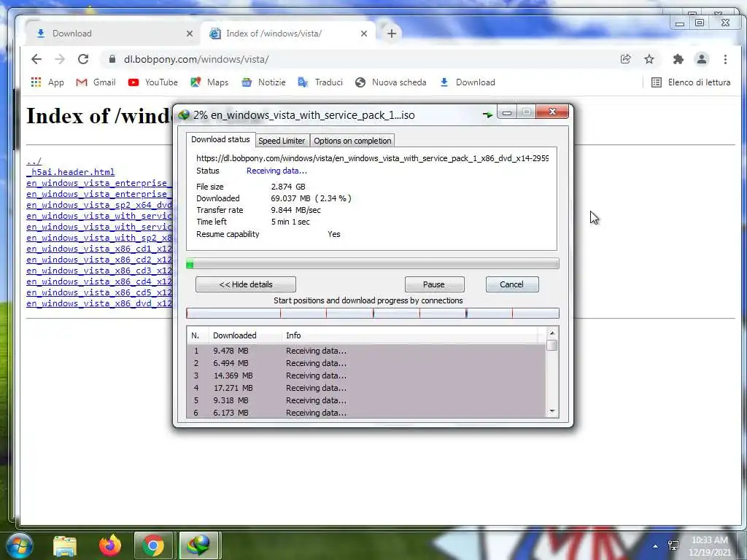
Task: Open Notizie bookmark
Action: pyautogui.click(x=263, y=82)
